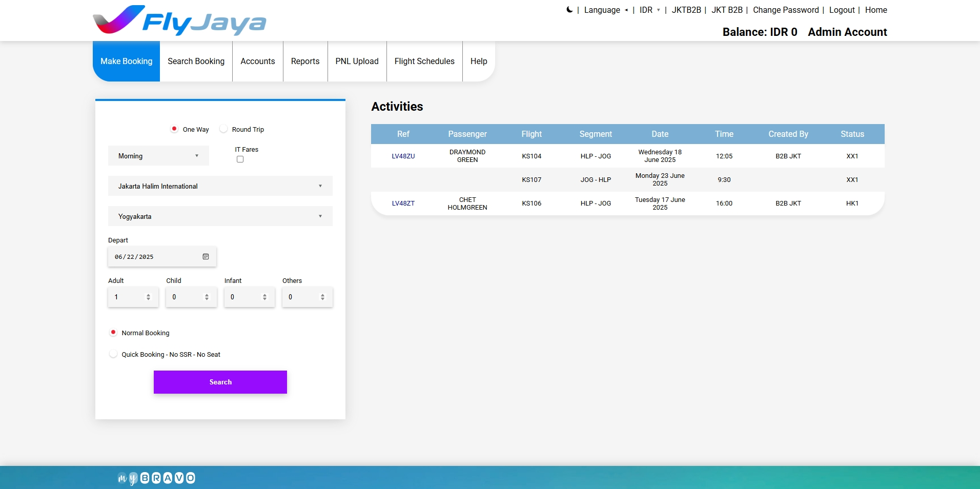Screen dimensions: 980x489
Task: Click the Time column header
Action: [724, 134]
